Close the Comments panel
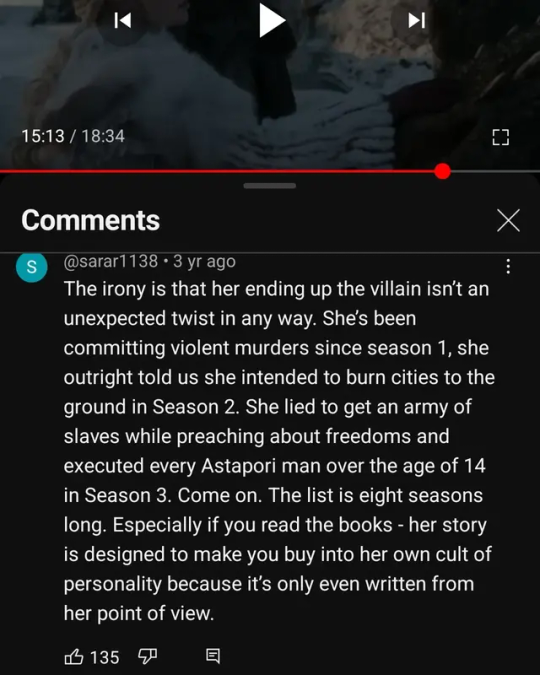 pyautogui.click(x=508, y=220)
